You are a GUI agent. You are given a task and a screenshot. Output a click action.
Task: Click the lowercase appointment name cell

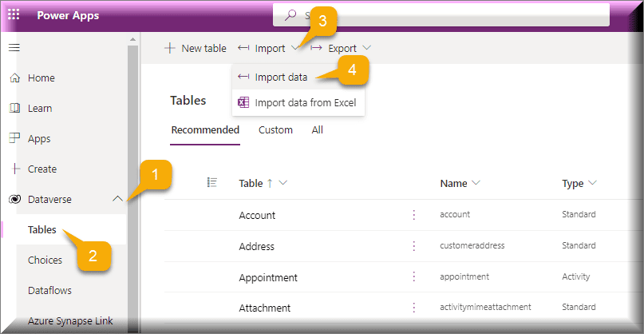(x=464, y=276)
